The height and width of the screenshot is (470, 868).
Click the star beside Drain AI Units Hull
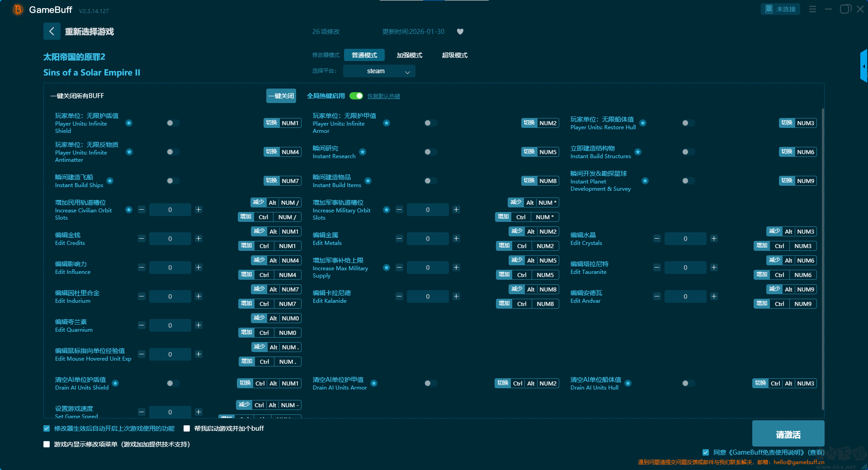tap(628, 383)
